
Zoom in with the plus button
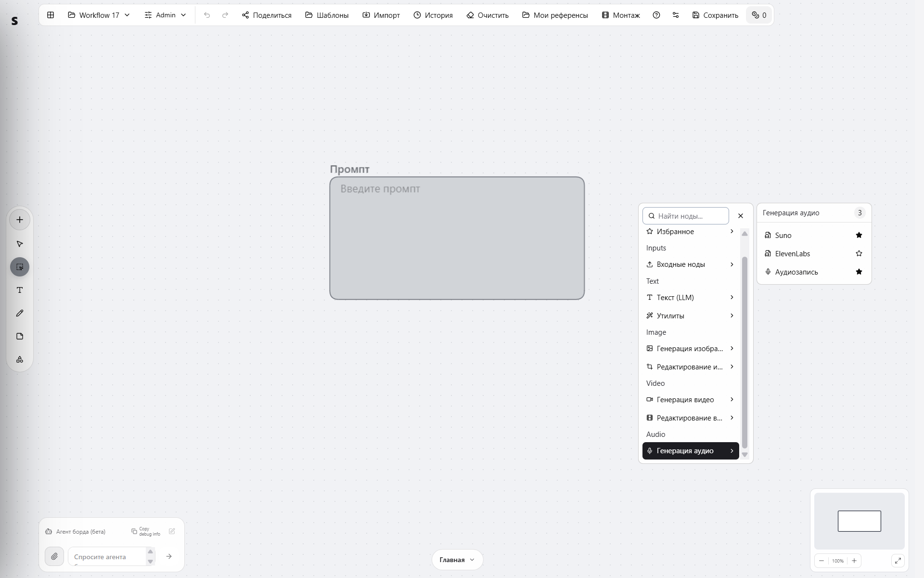coord(854,561)
